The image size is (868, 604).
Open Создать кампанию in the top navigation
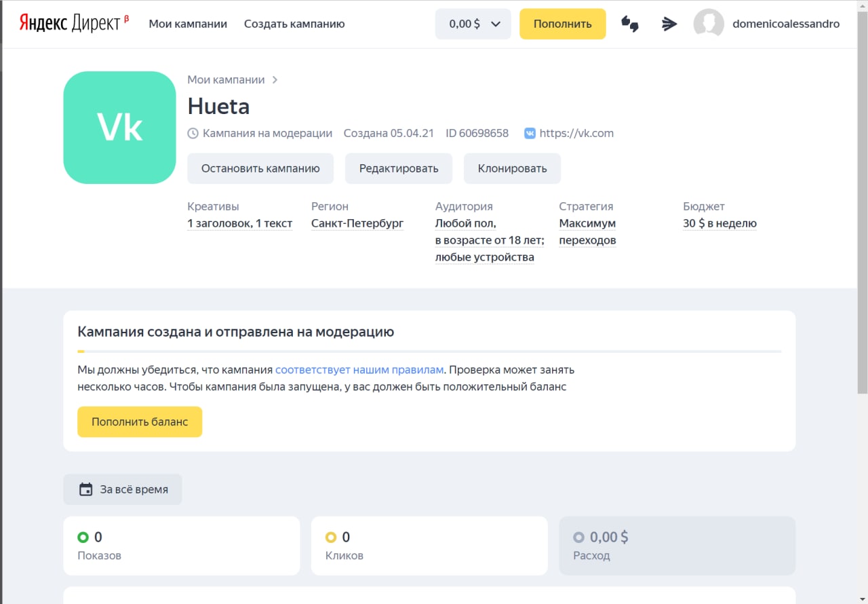pos(294,24)
